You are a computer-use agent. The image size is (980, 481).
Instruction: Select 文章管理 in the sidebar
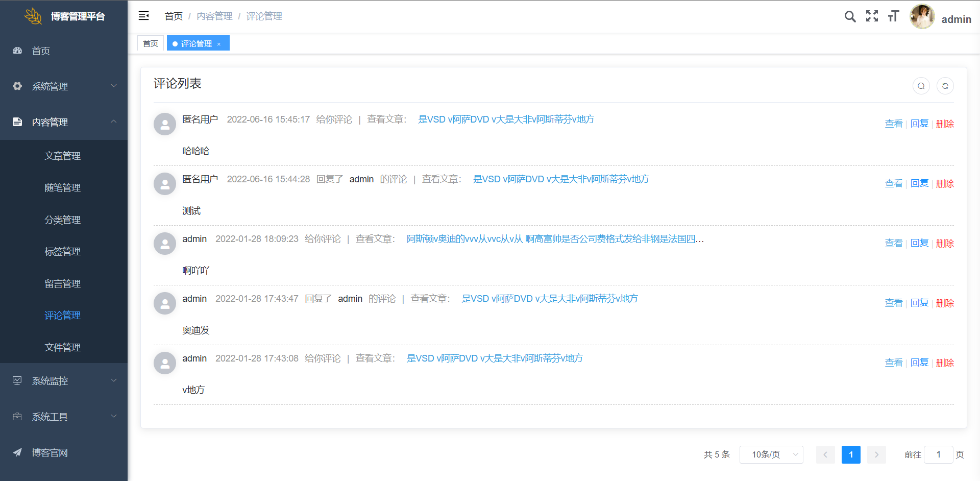coord(62,156)
